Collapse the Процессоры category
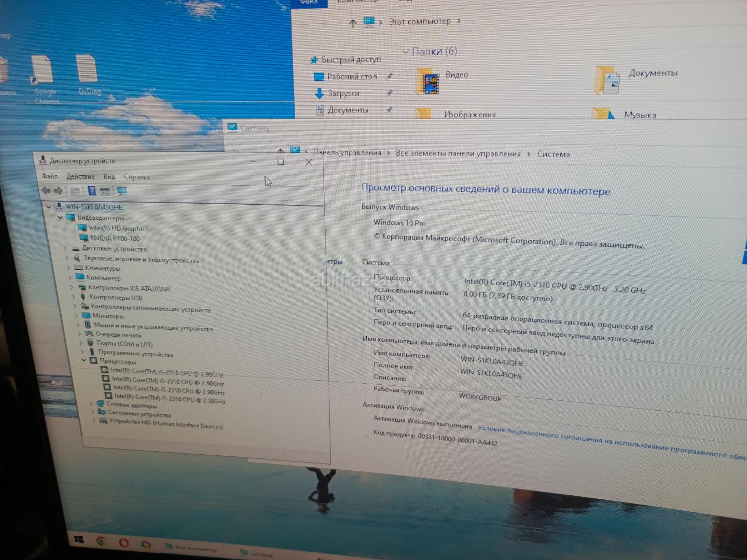This screenshot has height=560, width=747. (x=84, y=360)
